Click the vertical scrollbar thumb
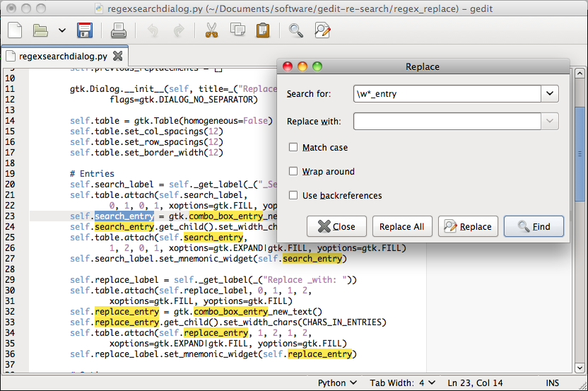Screen dimensions: 588x391 click(x=580, y=154)
